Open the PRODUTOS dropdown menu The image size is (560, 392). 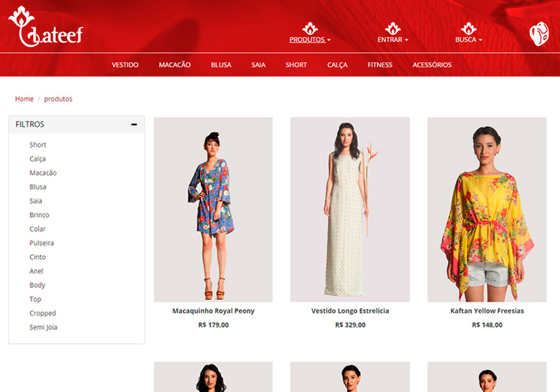point(310,40)
